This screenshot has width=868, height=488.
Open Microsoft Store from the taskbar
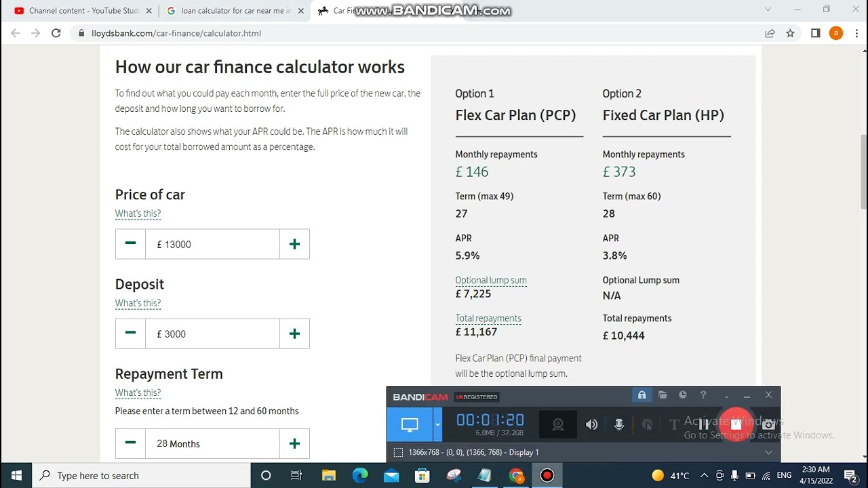pos(422,476)
